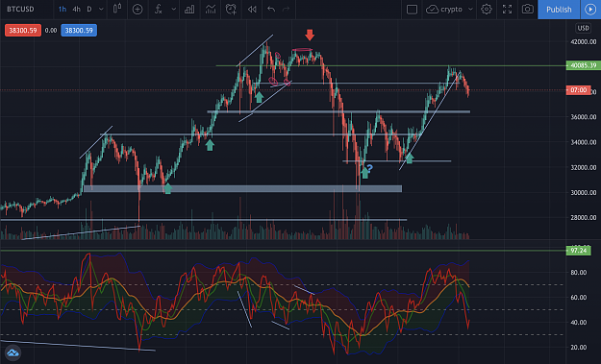Take a chart snapshot with camera icon
601x364 pixels.
pos(528,10)
